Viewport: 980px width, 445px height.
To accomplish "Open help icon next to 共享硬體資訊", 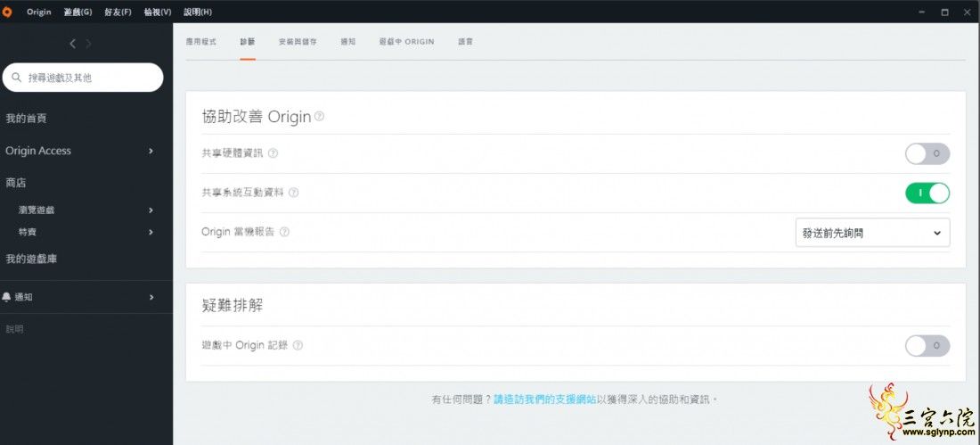I will (x=273, y=153).
